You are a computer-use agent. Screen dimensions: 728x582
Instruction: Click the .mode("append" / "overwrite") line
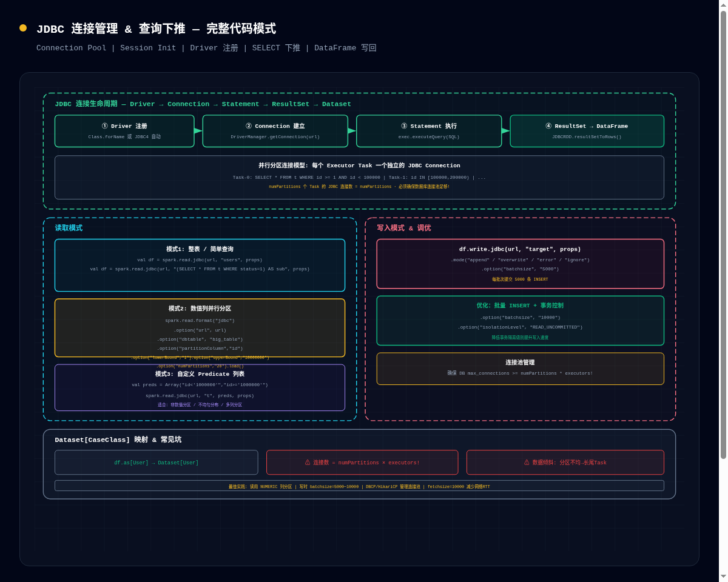[x=520, y=260]
